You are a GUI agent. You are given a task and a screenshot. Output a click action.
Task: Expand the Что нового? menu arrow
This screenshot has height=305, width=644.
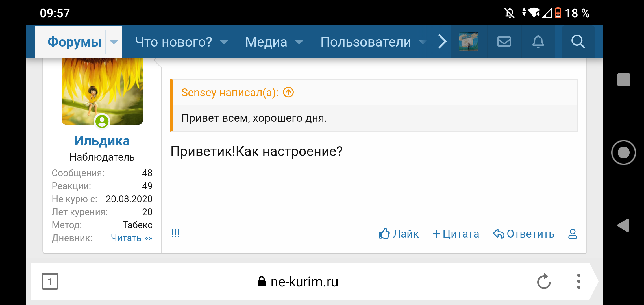[224, 42]
